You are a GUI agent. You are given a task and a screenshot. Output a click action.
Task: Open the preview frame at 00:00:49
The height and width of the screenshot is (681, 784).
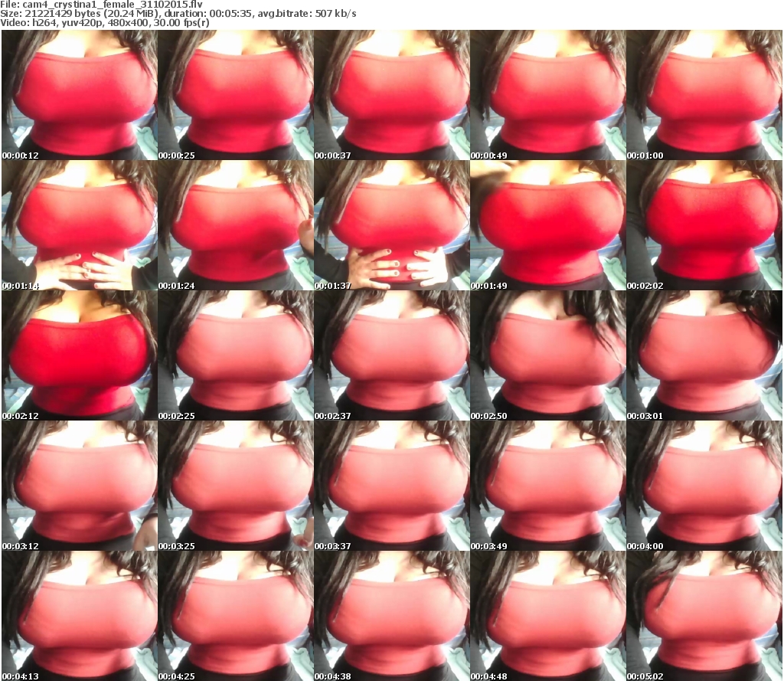tap(548, 95)
